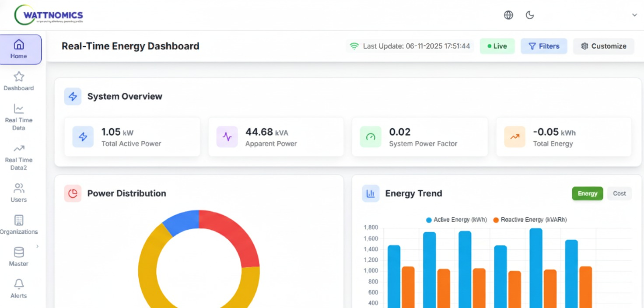644x308 pixels.
Task: Open the Filters dropdown button
Action: click(544, 46)
